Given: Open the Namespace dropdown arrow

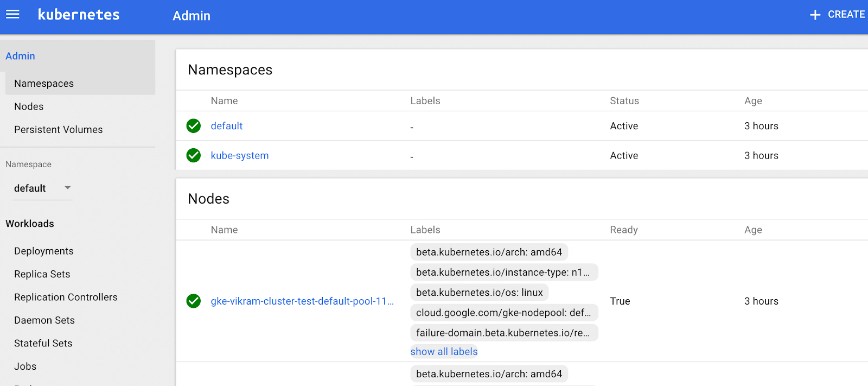Looking at the screenshot, I should click(x=68, y=188).
